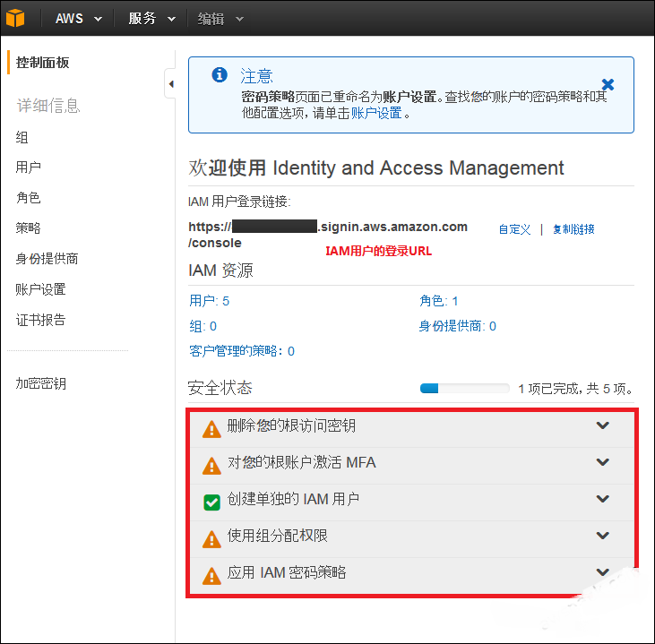Click the AWS orange cube logo
Viewport: 655px width, 644px height.
(x=15, y=18)
